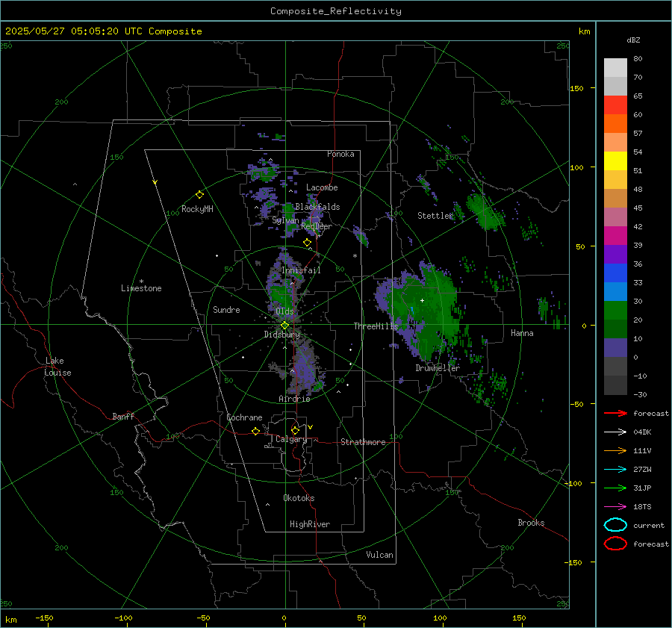The width and height of the screenshot is (672, 628).
Task: Click the Banff city label
Action: pyautogui.click(x=123, y=417)
